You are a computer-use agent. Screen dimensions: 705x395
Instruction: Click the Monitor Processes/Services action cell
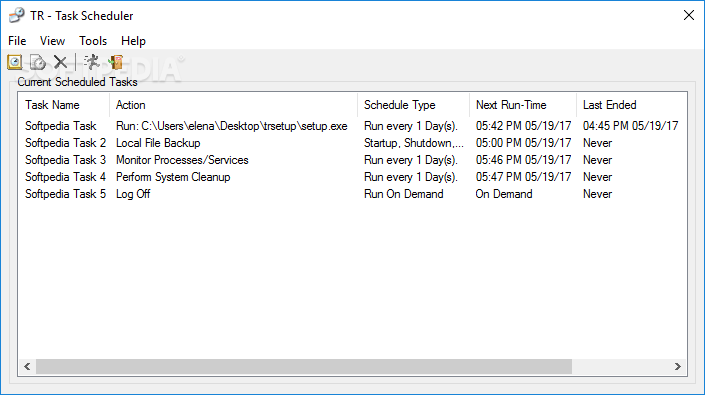182,160
